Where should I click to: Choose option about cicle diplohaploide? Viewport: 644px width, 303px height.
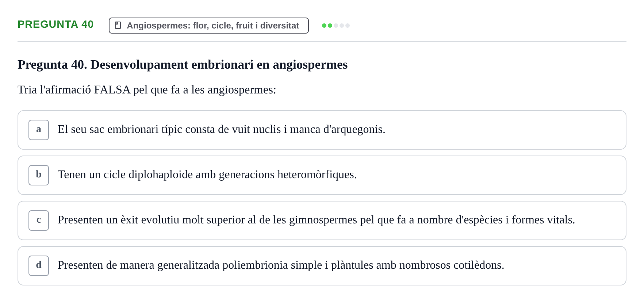click(322, 175)
